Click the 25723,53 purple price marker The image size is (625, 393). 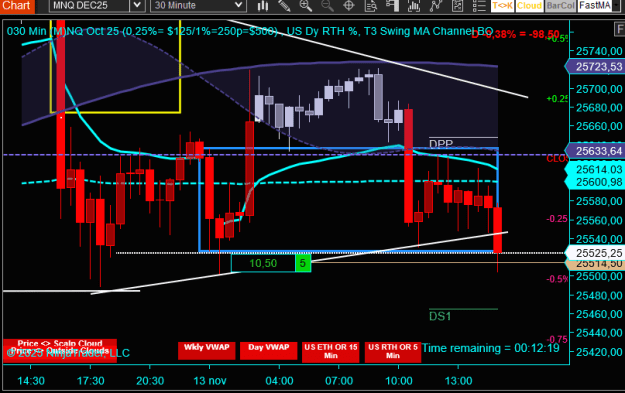(x=596, y=67)
